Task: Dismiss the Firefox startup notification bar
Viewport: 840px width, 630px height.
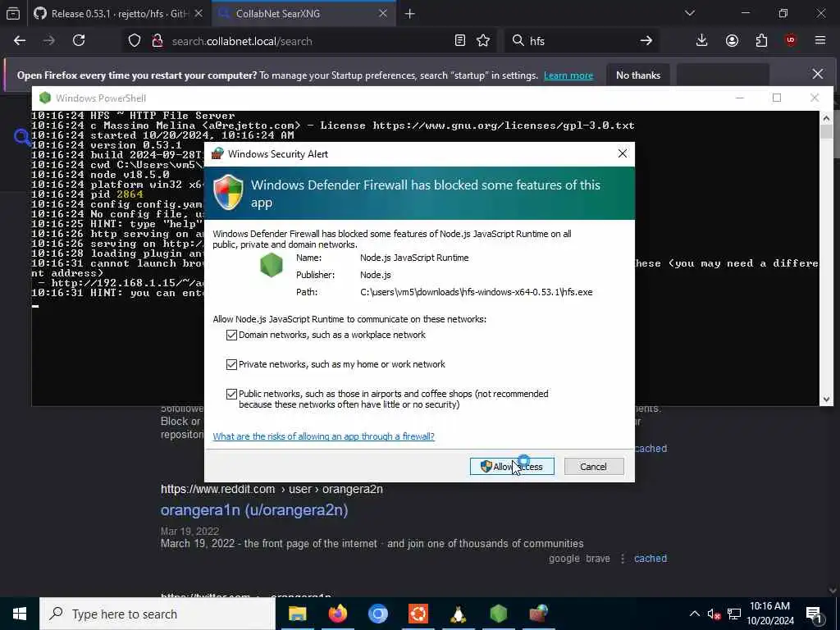Action: tap(818, 74)
